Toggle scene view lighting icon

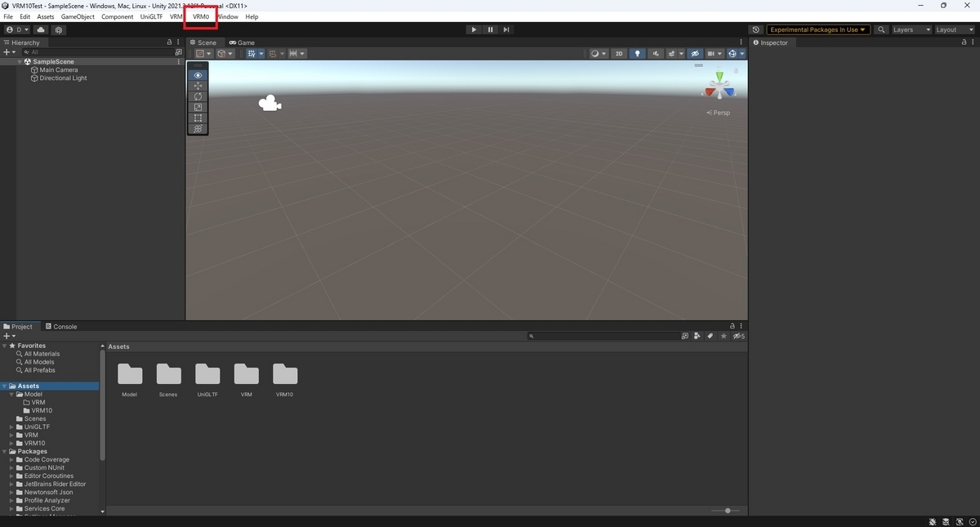pos(637,53)
